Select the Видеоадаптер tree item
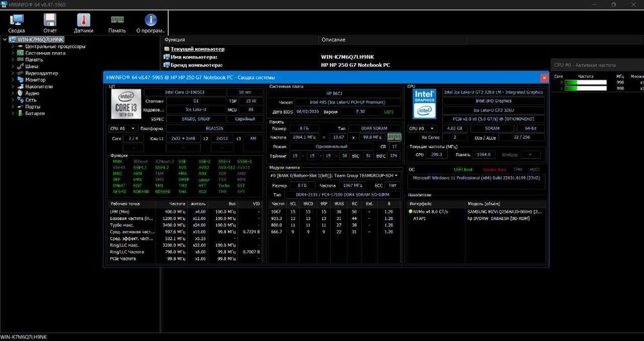 pos(41,73)
